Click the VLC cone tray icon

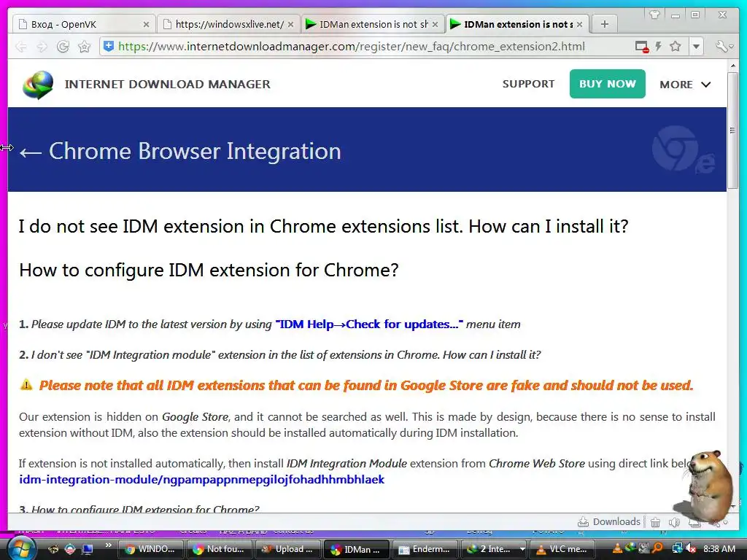click(x=617, y=549)
